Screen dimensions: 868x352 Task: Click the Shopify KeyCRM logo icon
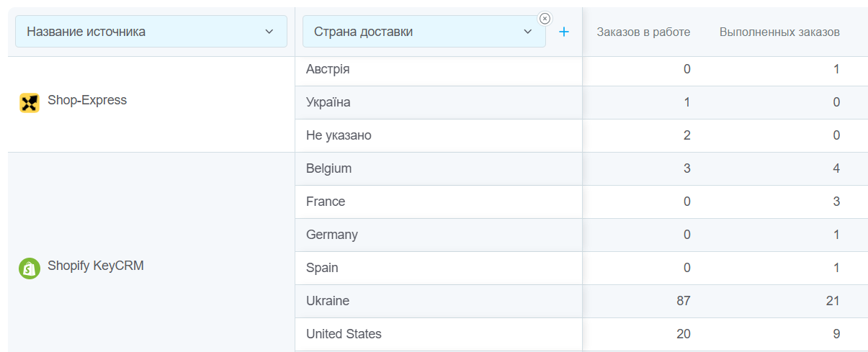click(29, 268)
